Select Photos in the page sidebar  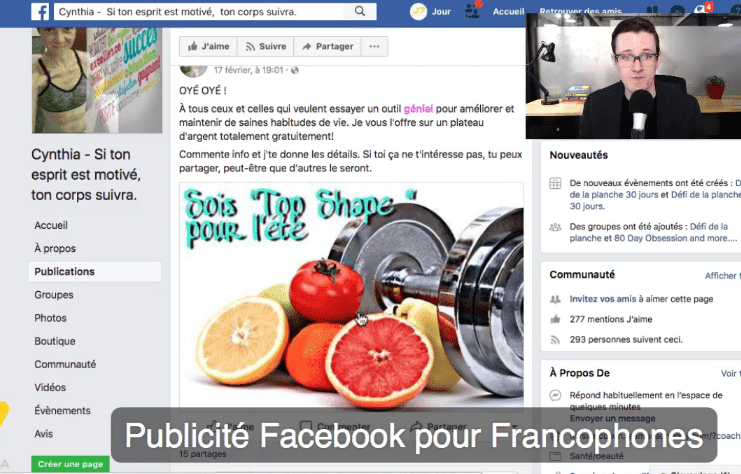click(x=50, y=318)
